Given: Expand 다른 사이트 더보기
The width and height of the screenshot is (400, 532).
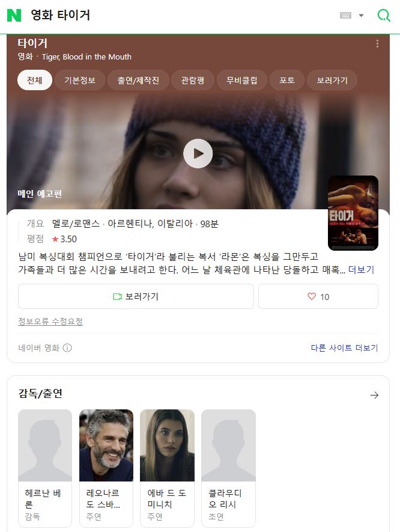Looking at the screenshot, I should [x=344, y=348].
